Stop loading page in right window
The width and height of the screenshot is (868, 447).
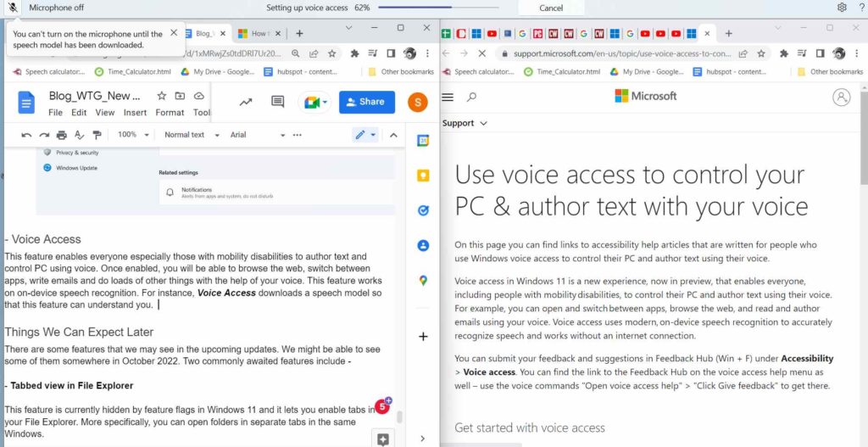(x=481, y=53)
